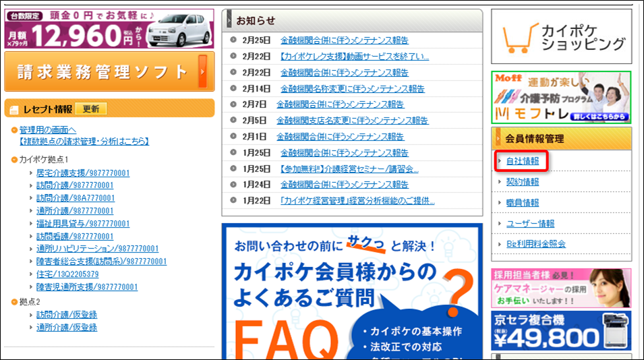Open 管理用の画面へ link
644x360 pixels.
[x=48, y=129]
